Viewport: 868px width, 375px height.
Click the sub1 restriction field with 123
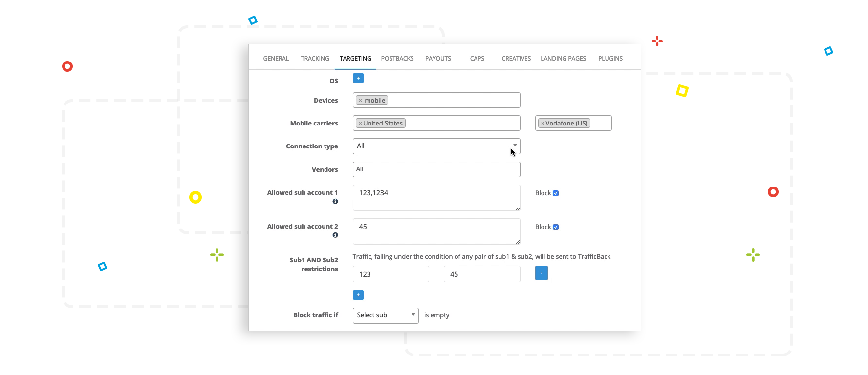(391, 274)
